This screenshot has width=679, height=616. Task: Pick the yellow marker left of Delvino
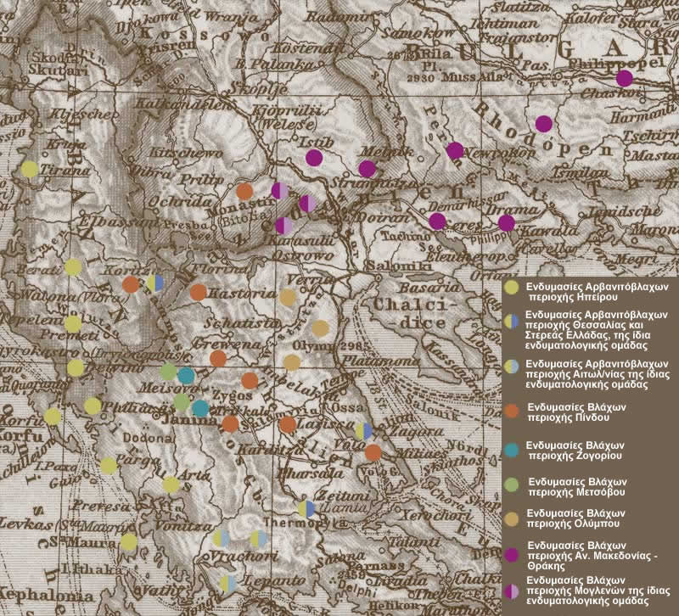[76, 368]
